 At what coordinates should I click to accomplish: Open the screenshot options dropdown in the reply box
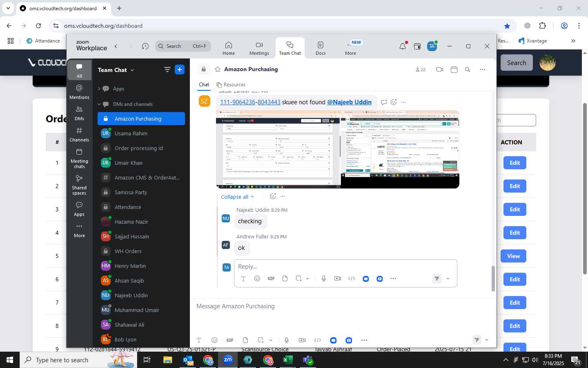click(307, 278)
